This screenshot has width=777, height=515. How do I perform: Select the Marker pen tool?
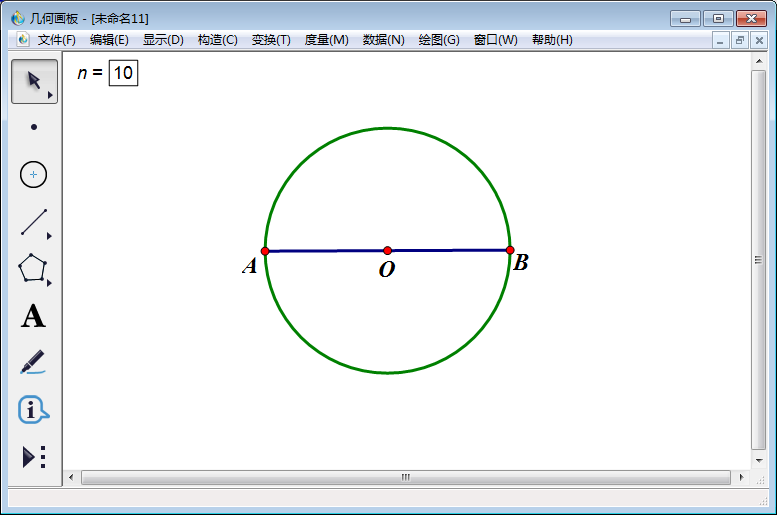point(34,362)
